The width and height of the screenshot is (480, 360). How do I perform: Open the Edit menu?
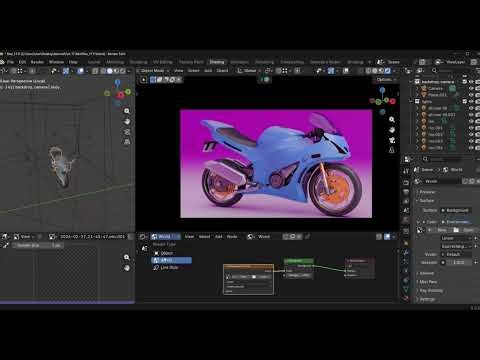point(22,62)
